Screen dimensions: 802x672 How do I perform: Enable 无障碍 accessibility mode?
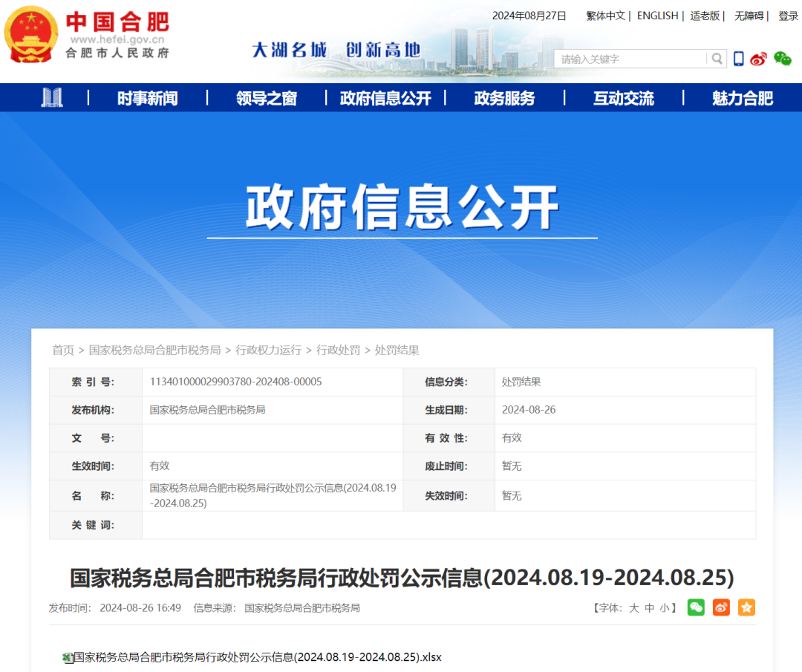tap(749, 16)
